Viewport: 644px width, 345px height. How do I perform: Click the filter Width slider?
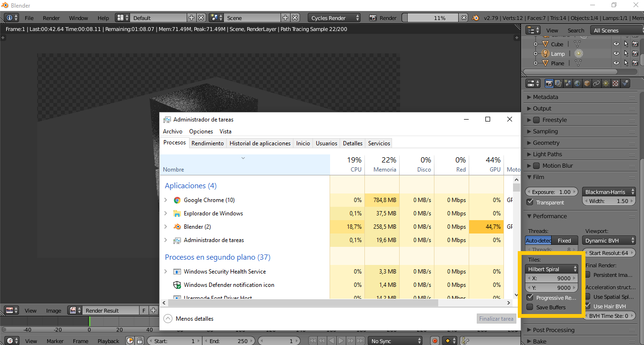[x=609, y=201]
